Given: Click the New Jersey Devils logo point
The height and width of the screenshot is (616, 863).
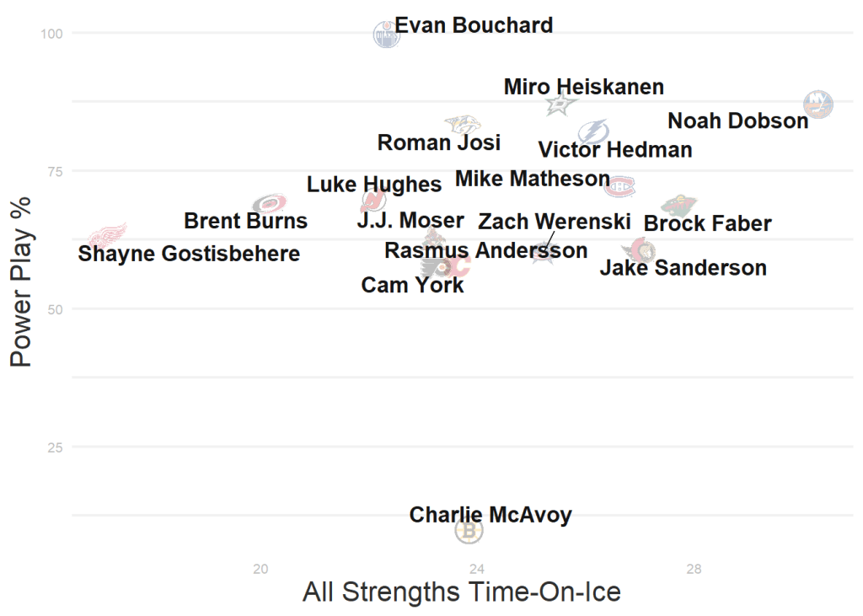Looking at the screenshot, I should click(x=373, y=201).
